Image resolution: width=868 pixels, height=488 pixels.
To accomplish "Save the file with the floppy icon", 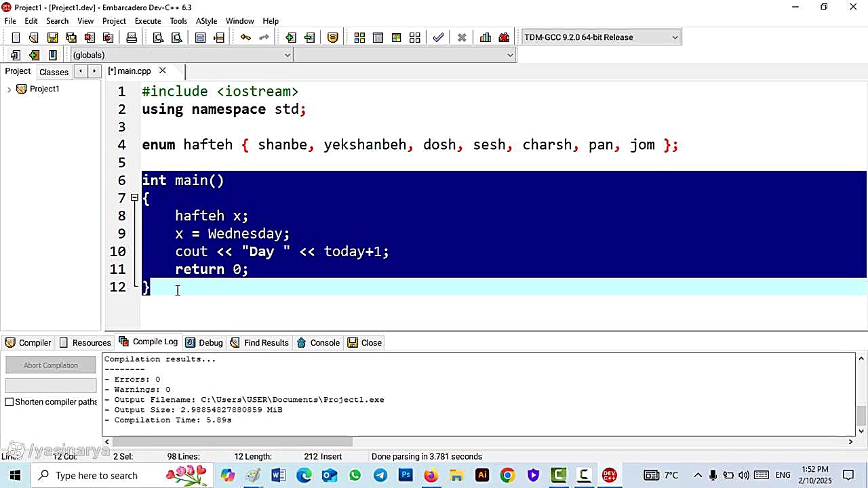I will (52, 37).
